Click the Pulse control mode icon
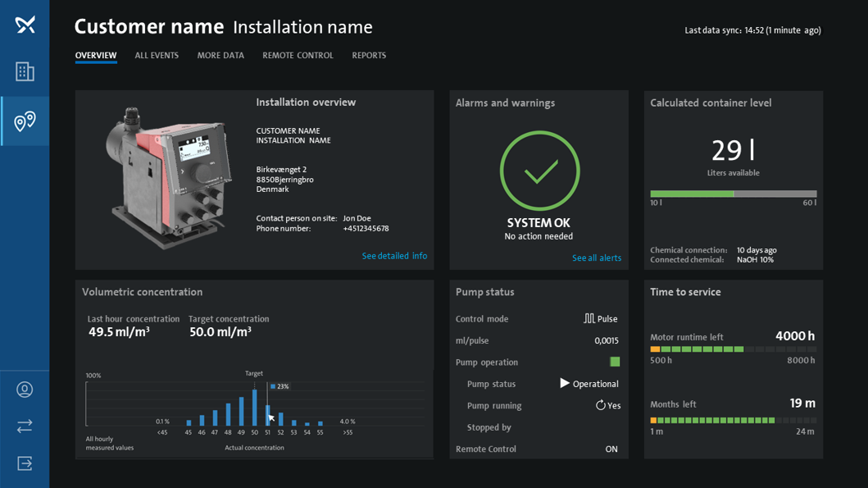 pos(589,318)
